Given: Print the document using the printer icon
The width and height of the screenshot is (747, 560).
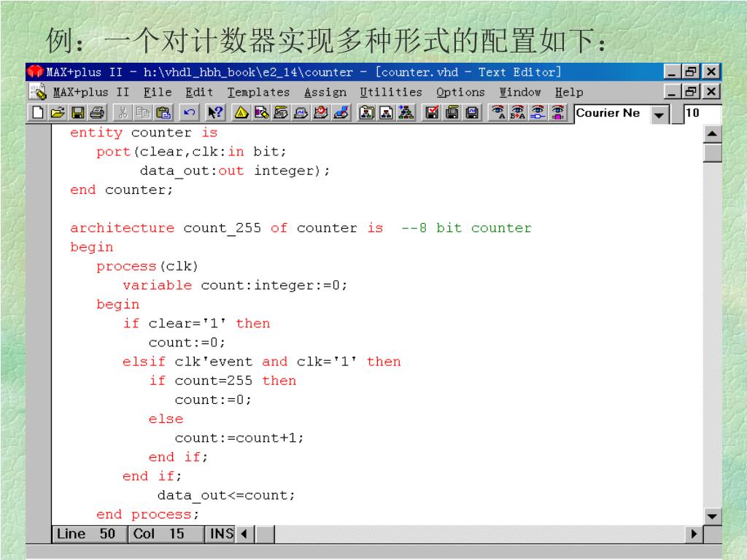Looking at the screenshot, I should (x=97, y=113).
